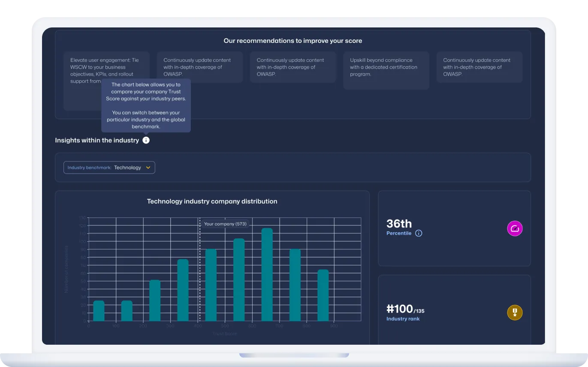Screen dimensions: 588x367
Task: Click the "Your company (573)" pill label
Action: pyautogui.click(x=225, y=223)
